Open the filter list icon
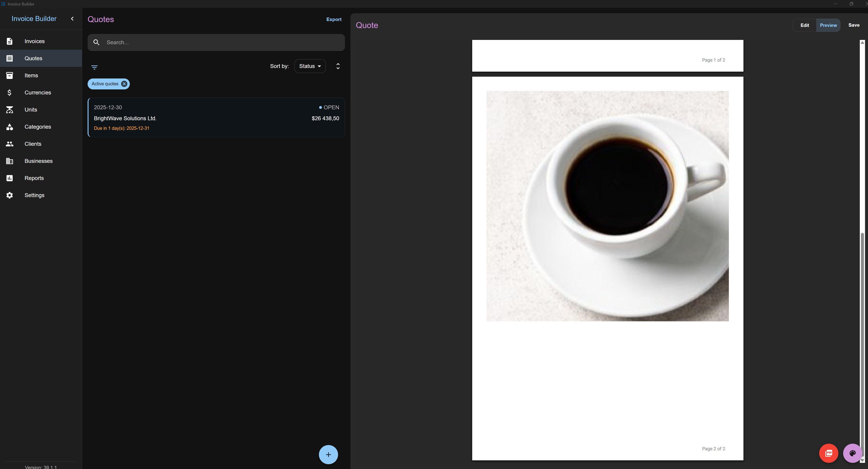The height and width of the screenshot is (469, 868). click(94, 67)
